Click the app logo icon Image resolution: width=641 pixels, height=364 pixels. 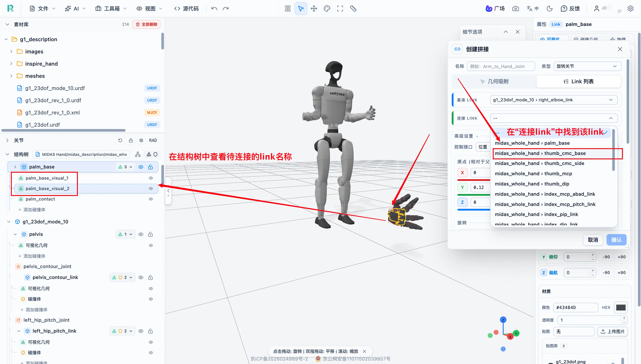(10, 9)
